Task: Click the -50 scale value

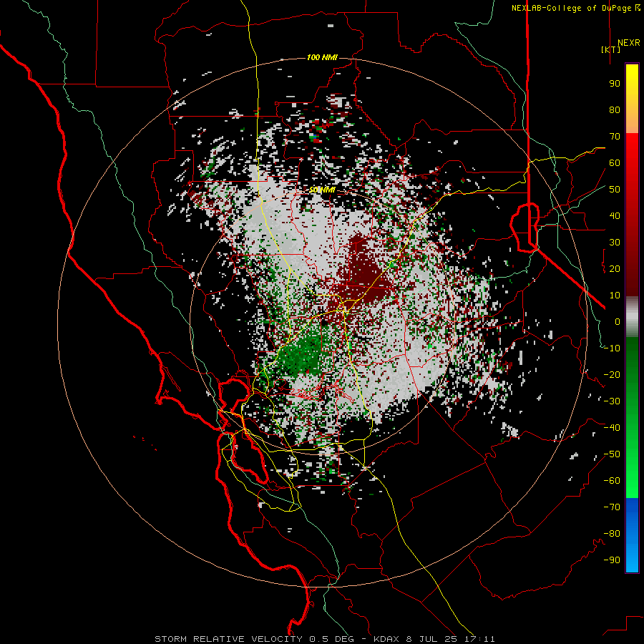Action: pos(612,454)
